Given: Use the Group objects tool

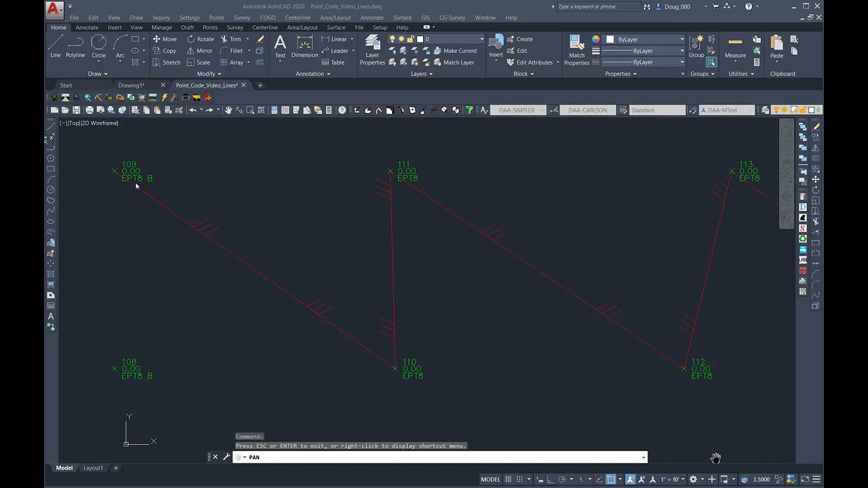Looking at the screenshot, I should pos(696,46).
